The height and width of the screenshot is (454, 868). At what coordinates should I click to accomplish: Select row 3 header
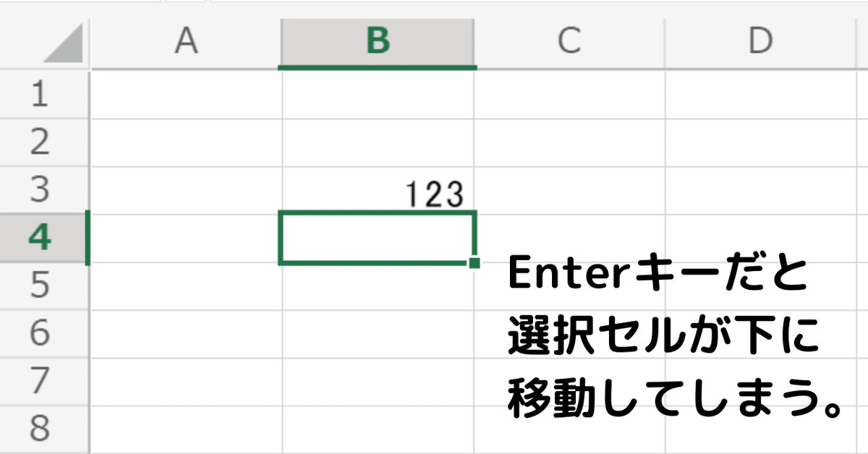coord(41,190)
